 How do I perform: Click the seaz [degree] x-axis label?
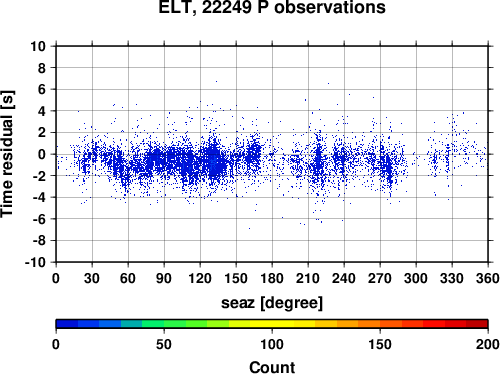click(x=272, y=303)
